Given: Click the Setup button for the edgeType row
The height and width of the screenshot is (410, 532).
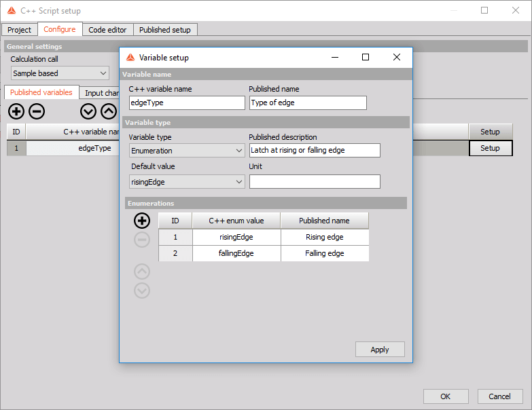Looking at the screenshot, I should pos(491,148).
